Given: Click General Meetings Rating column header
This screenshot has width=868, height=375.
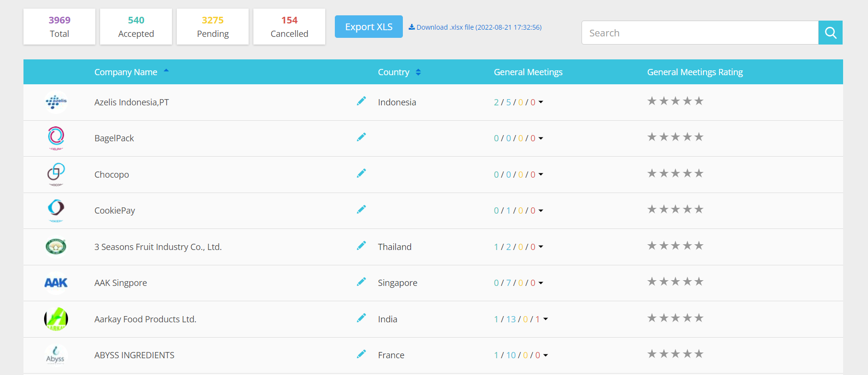Looking at the screenshot, I should pyautogui.click(x=695, y=72).
